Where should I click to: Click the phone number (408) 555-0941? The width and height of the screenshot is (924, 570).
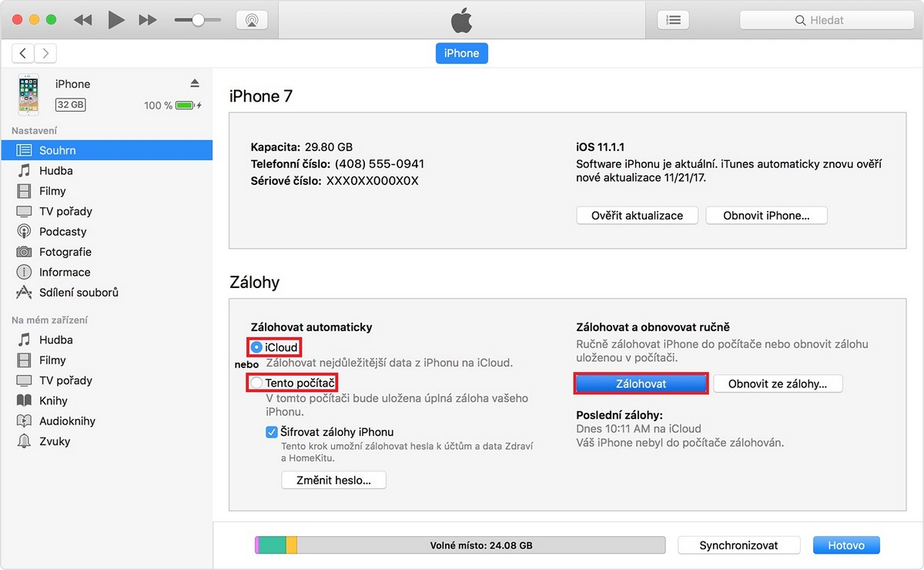coord(379,164)
